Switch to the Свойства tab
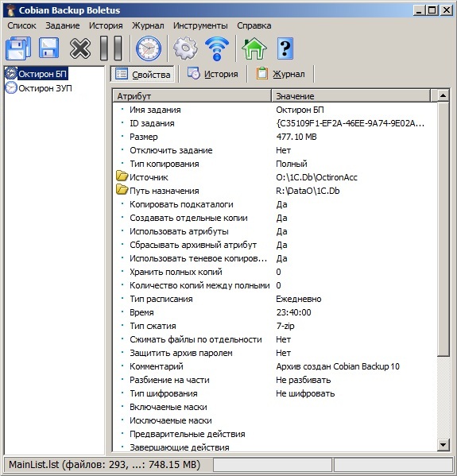The width and height of the screenshot is (457, 476). point(142,74)
